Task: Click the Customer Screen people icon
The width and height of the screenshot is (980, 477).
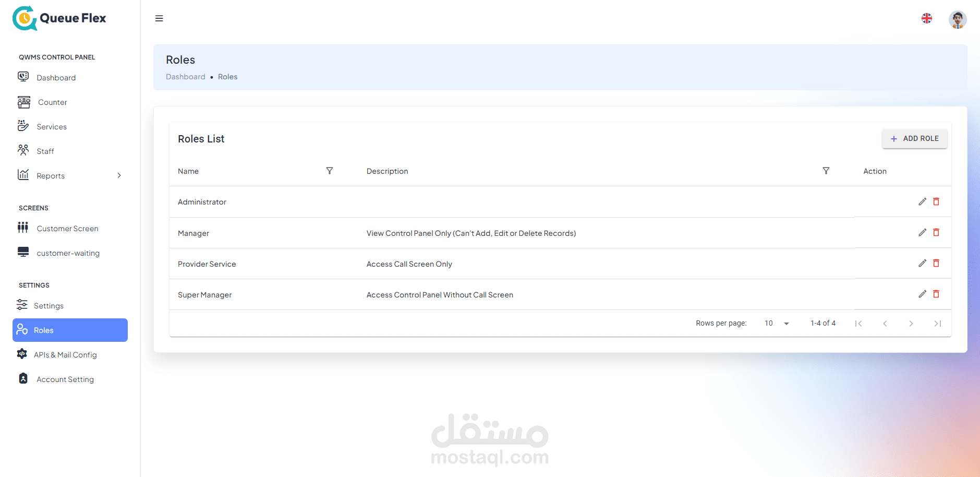Action: [x=23, y=228]
